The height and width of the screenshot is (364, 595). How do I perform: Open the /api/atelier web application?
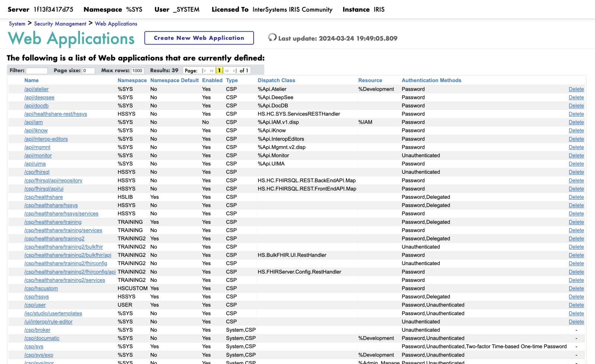tap(36, 89)
